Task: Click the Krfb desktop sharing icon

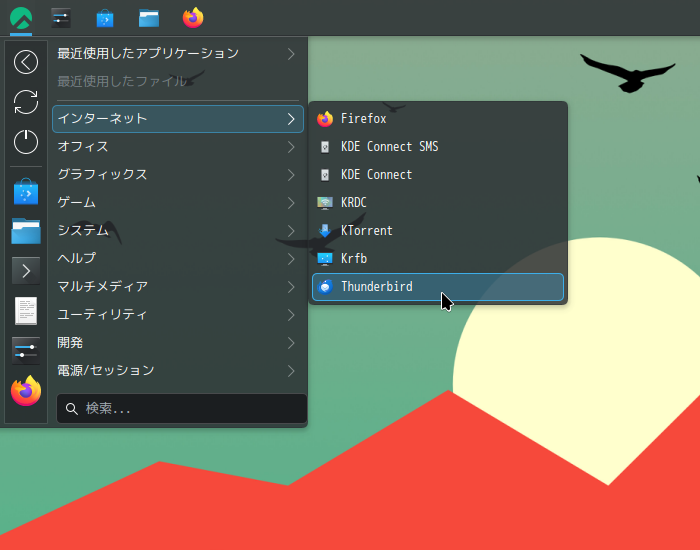Action: (x=325, y=258)
